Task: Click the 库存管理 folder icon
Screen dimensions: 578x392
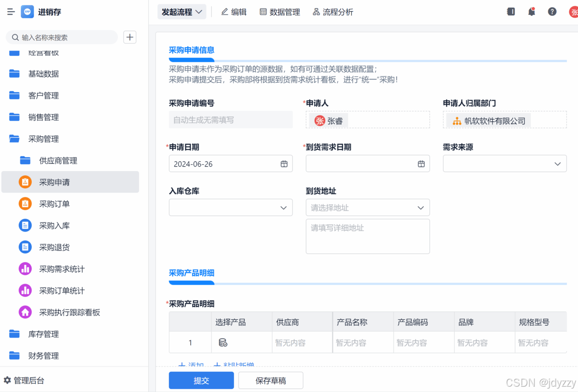Action: [x=14, y=334]
